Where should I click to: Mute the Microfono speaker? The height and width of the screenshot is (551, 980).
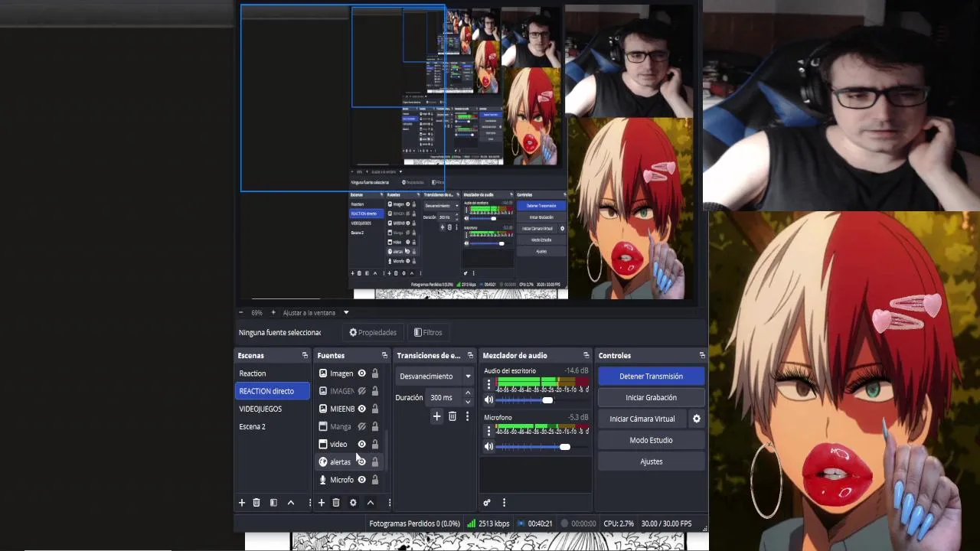click(x=488, y=447)
